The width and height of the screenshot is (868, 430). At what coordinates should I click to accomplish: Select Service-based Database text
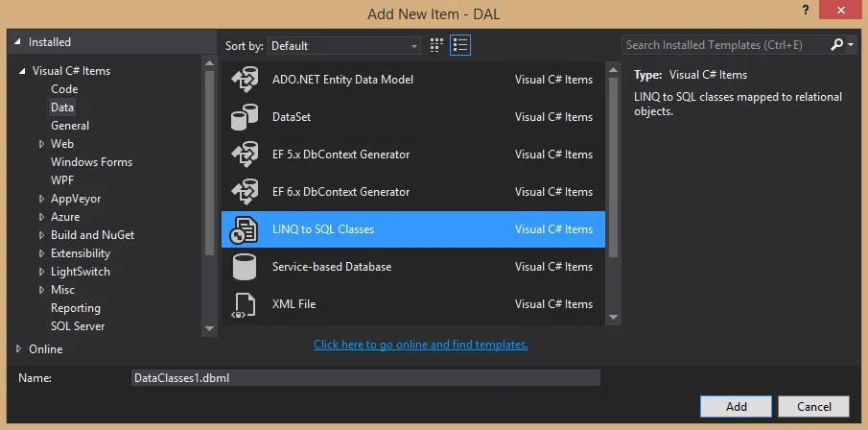tap(332, 267)
